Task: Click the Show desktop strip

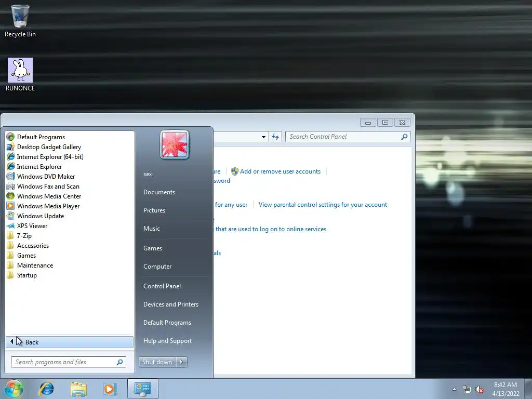Action: pos(528,389)
